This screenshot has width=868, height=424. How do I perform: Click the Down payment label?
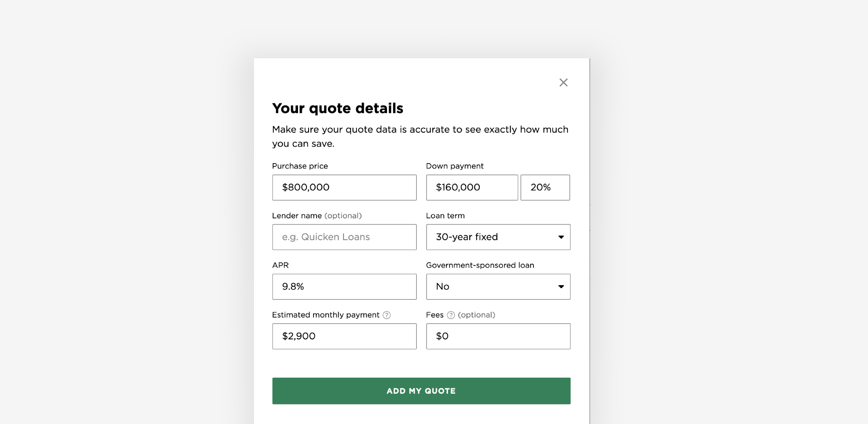click(x=454, y=166)
